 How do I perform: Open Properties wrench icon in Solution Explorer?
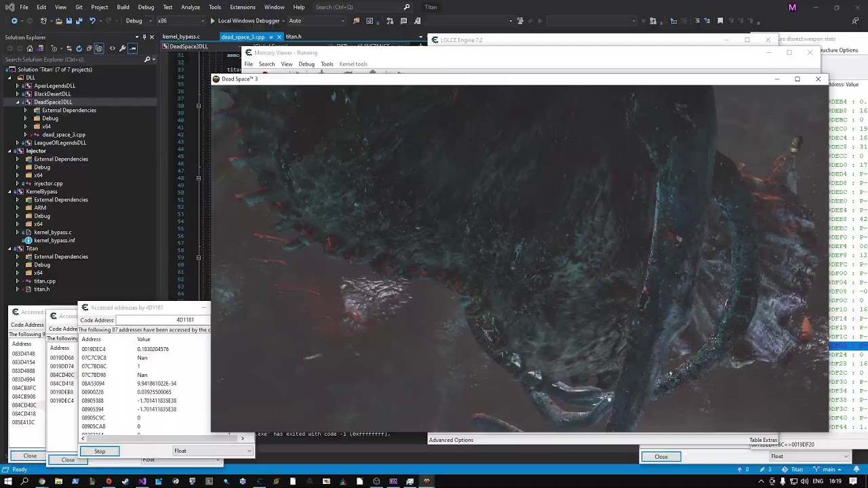pos(123,48)
